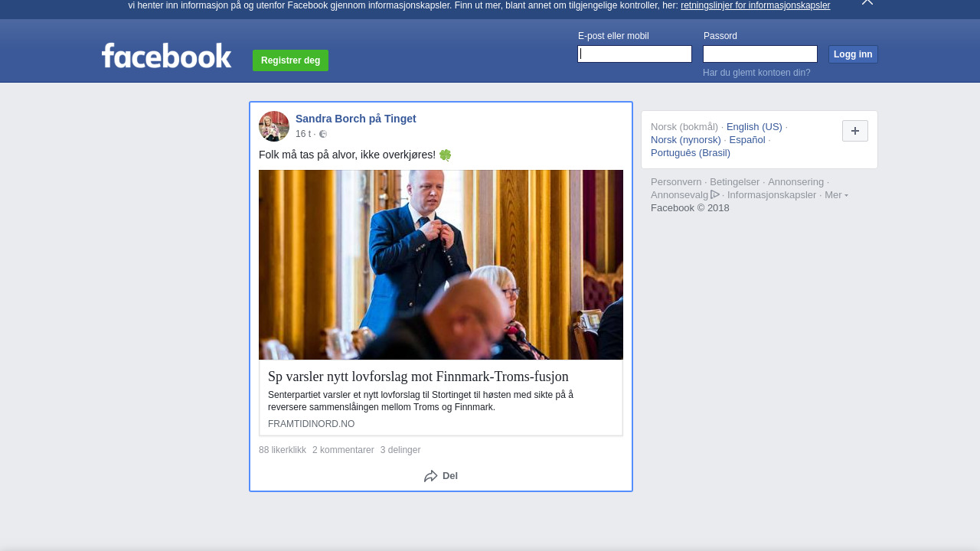Open headline Sp varsler nytt lovforslag
Screen dimensions: 980x551
pyautogui.click(x=418, y=377)
